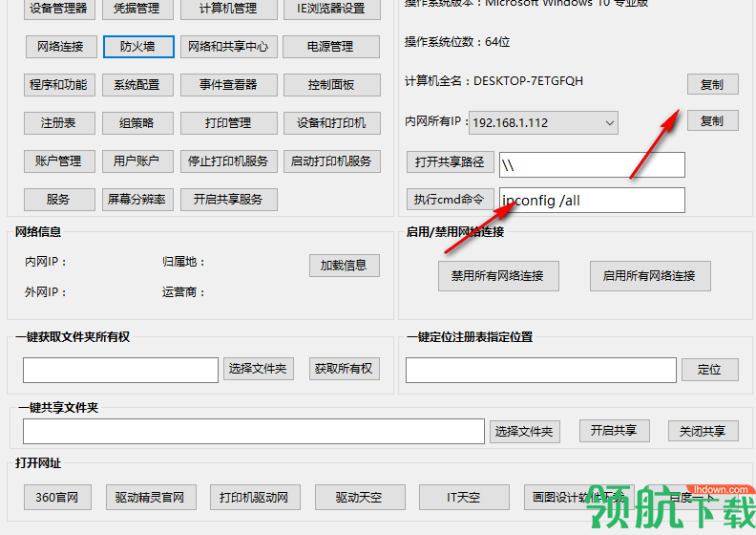756x535 pixels.
Task: Click the 运营商: label
Action: click(x=183, y=292)
